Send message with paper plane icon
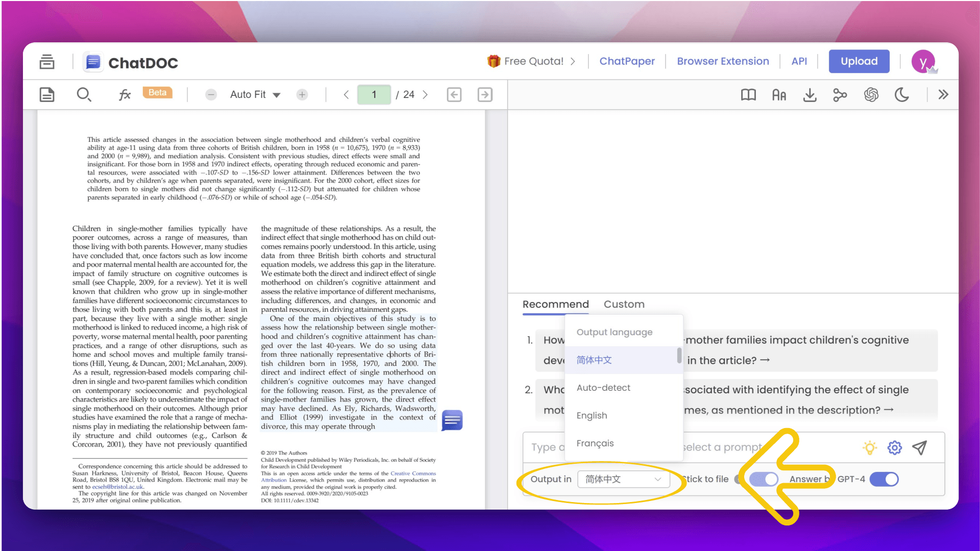The height and width of the screenshot is (551, 980). (919, 447)
